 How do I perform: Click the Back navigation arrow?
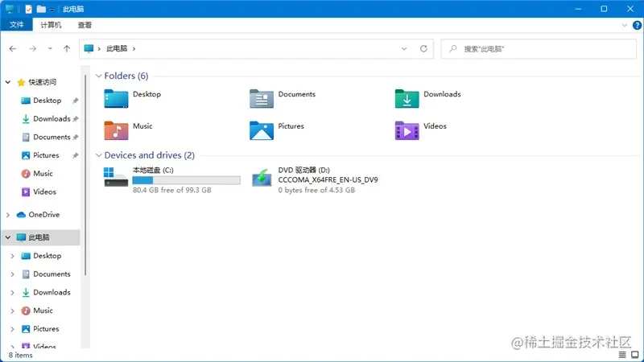click(13, 48)
